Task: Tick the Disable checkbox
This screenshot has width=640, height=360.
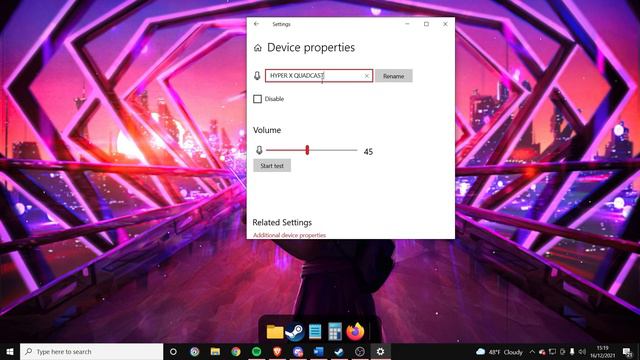Action: [x=258, y=99]
